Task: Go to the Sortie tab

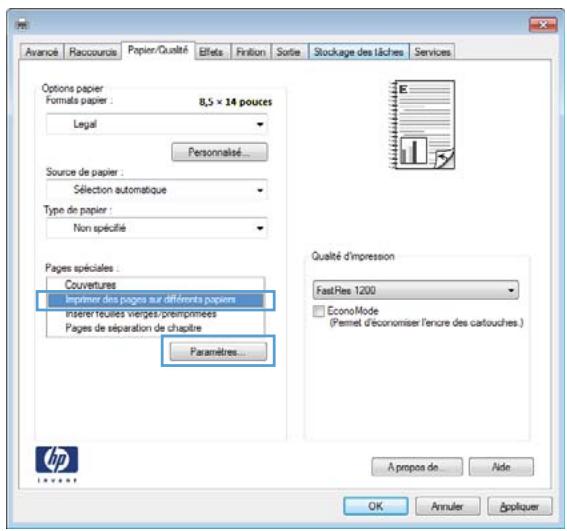Action: (289, 52)
